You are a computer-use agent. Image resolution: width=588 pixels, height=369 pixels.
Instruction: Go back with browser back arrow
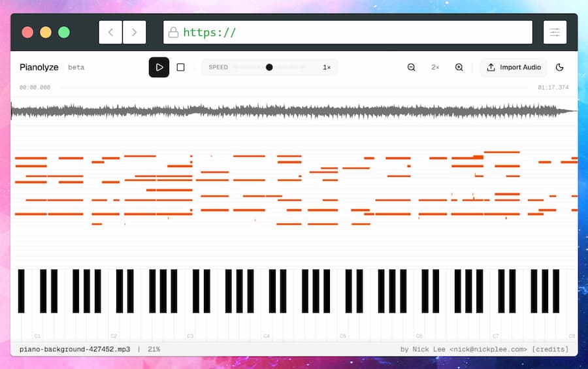[x=110, y=32]
